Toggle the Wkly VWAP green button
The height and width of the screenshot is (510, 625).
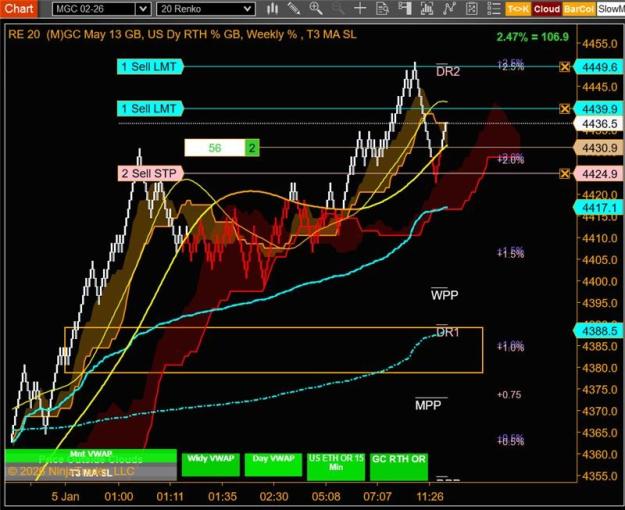pyautogui.click(x=211, y=465)
